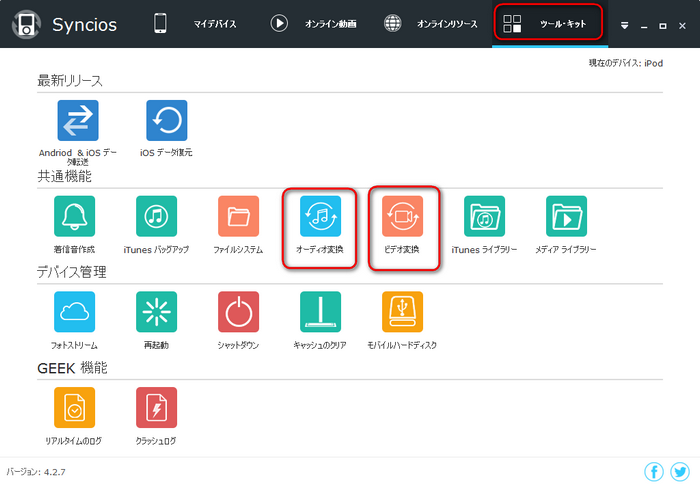Click the バージョン: 4.2.7 text
This screenshot has width=700, height=487.
click(x=36, y=472)
